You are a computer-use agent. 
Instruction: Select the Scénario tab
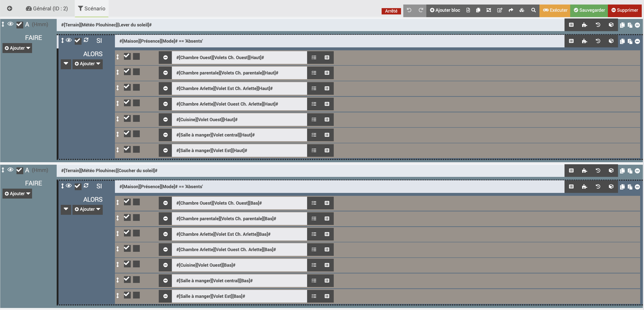point(92,9)
